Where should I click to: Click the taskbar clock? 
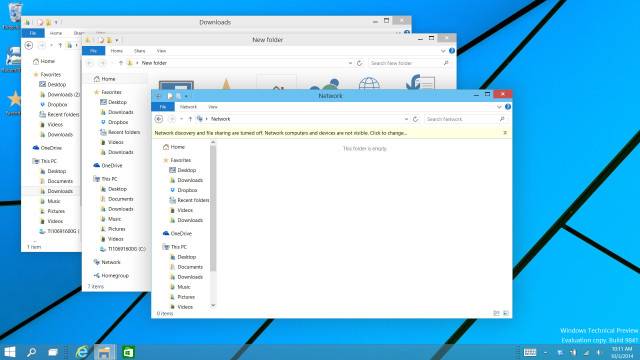click(x=622, y=352)
